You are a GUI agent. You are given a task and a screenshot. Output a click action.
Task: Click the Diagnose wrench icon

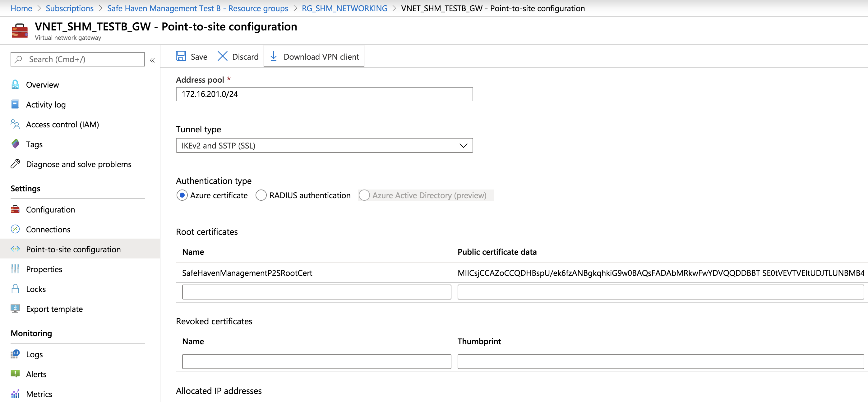(x=15, y=164)
